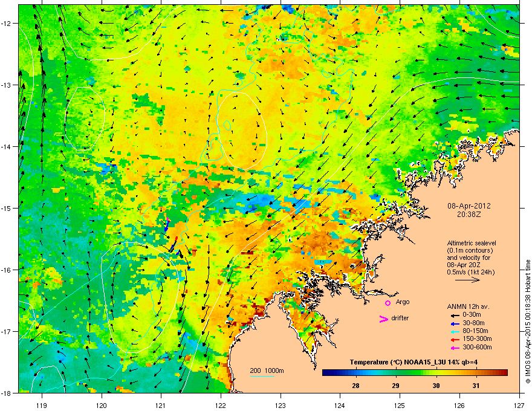Select the black 0-30m arrow legend symbol

coord(455,315)
